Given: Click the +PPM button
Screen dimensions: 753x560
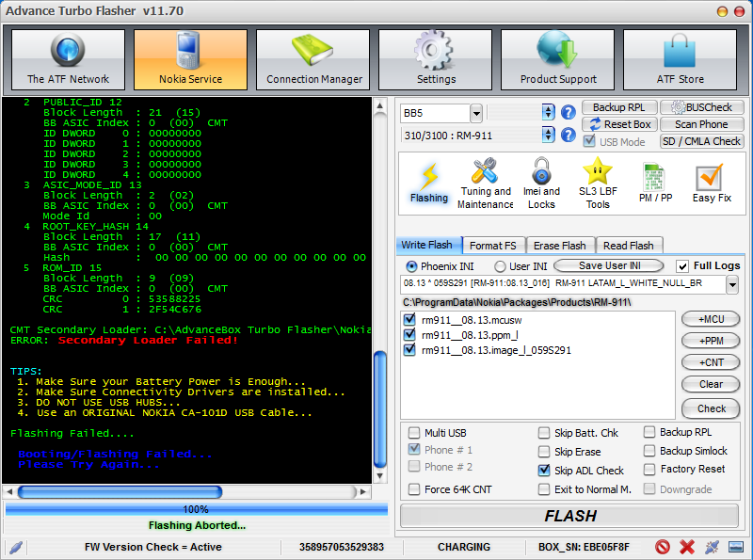Looking at the screenshot, I should (x=711, y=341).
